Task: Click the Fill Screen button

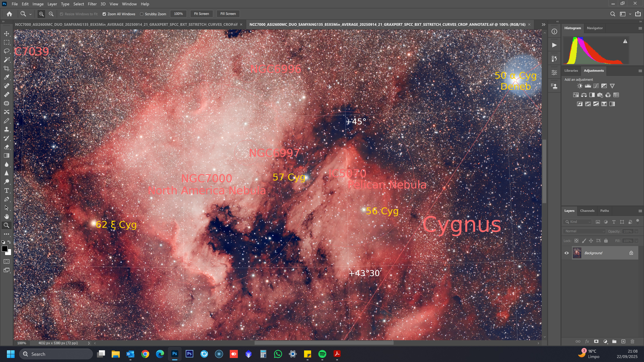Action: [228, 14]
